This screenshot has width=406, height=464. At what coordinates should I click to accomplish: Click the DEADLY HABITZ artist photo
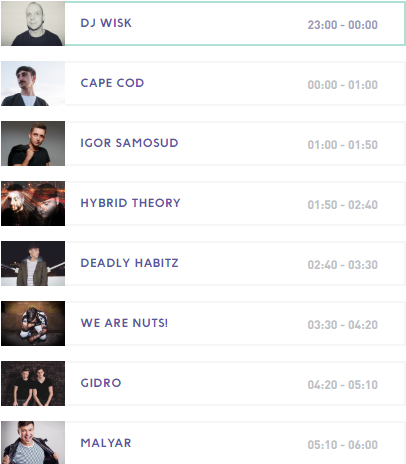(33, 263)
